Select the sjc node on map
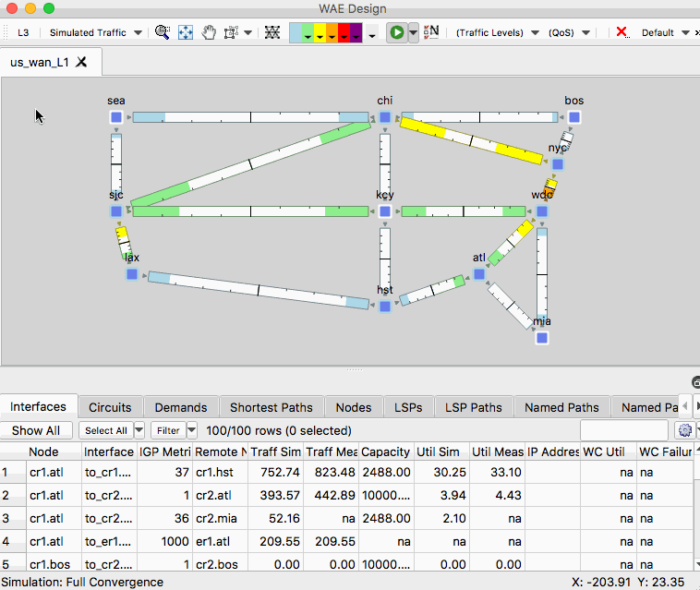This screenshot has width=700, height=590. pos(116,211)
